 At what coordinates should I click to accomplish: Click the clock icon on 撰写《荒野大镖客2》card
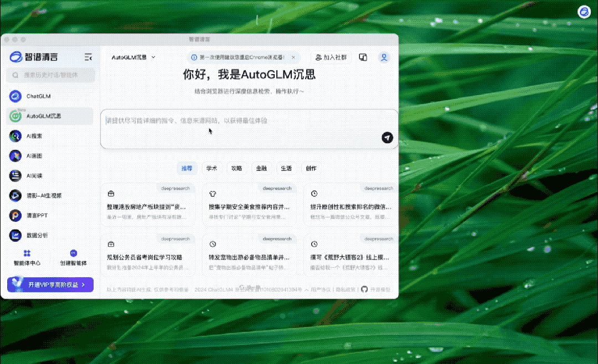(314, 244)
